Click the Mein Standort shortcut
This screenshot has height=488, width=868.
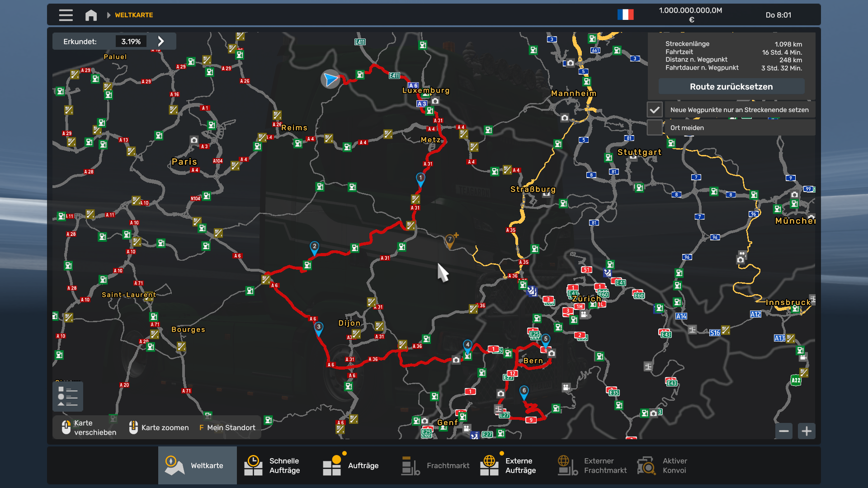[x=227, y=427]
